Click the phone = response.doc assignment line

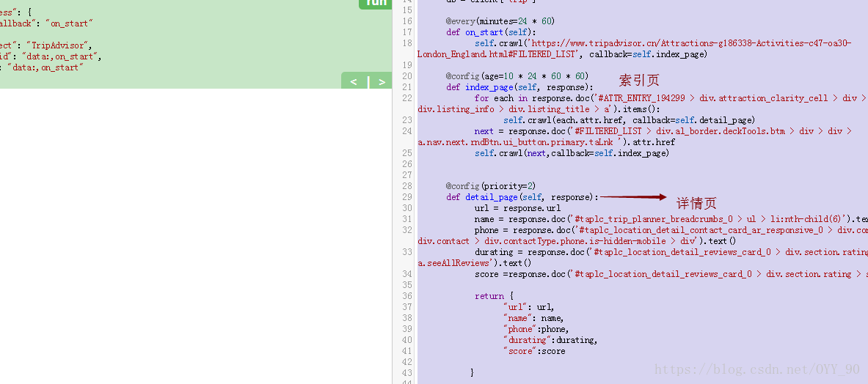pos(671,230)
